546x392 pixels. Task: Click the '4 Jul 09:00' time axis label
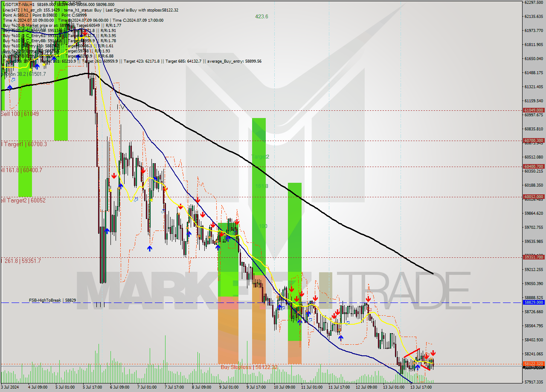(x=38, y=388)
